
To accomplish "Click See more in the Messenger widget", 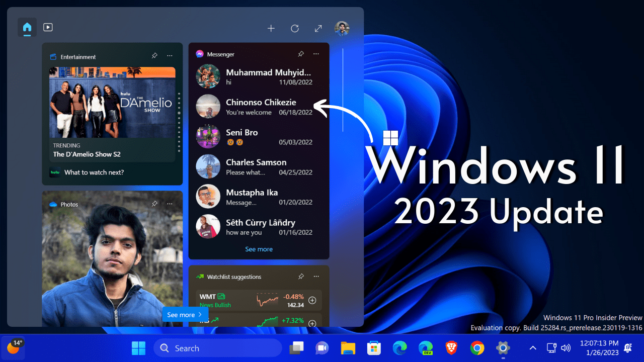I will 259,249.
